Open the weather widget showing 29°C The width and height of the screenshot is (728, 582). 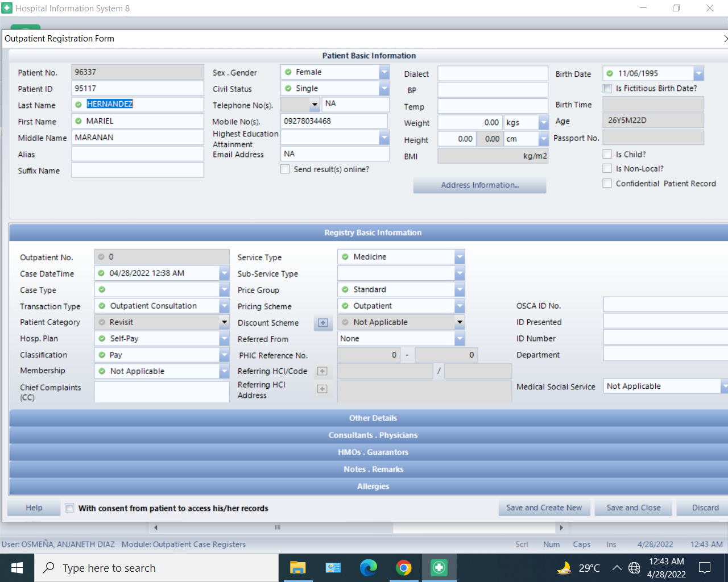click(x=578, y=568)
